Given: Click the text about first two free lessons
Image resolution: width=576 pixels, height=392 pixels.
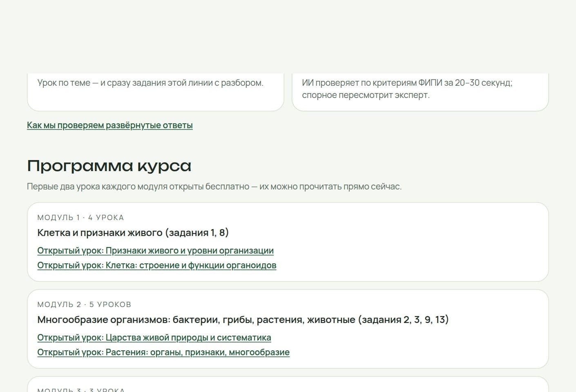Looking at the screenshot, I should coord(214,187).
